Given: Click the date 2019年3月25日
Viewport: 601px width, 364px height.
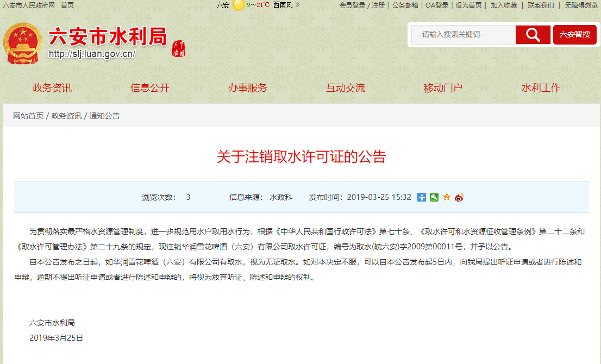Looking at the screenshot, I should tap(57, 338).
